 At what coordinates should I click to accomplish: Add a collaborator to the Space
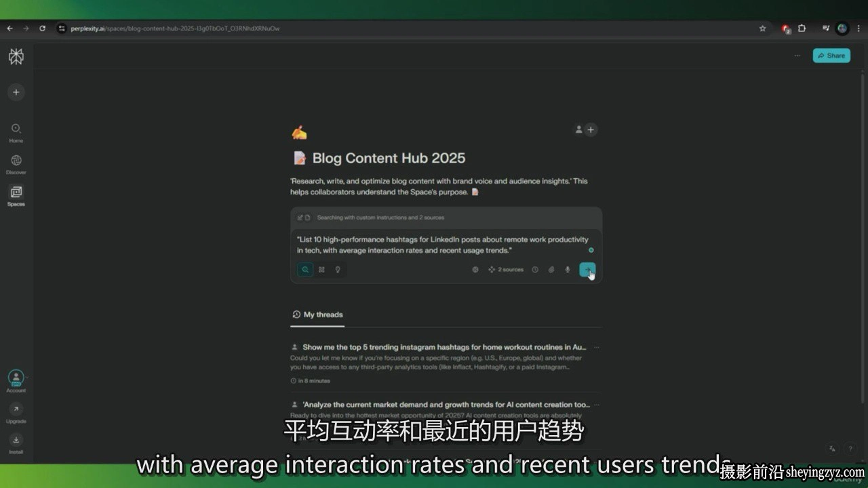coord(591,129)
